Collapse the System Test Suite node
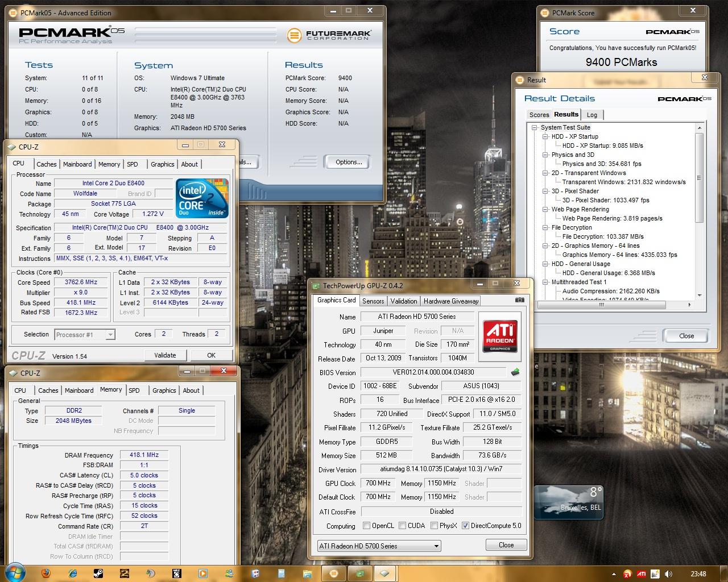 click(534, 128)
